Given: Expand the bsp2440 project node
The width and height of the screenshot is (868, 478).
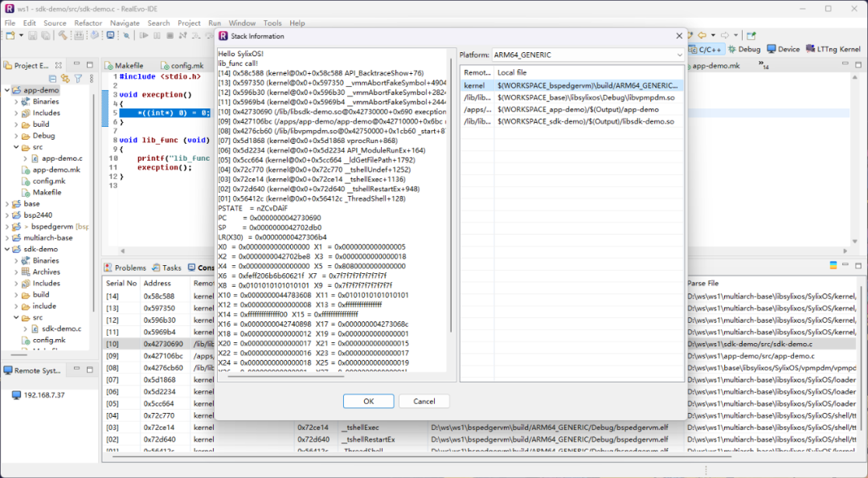Looking at the screenshot, I should click(x=7, y=215).
